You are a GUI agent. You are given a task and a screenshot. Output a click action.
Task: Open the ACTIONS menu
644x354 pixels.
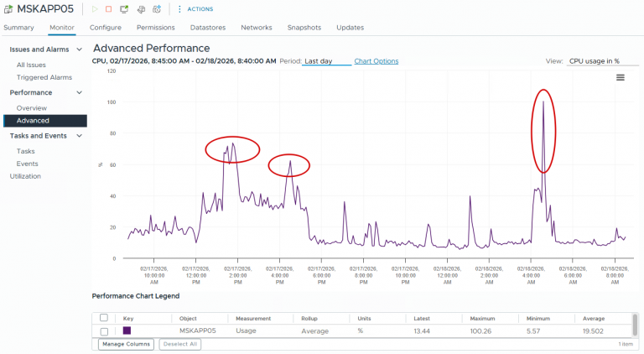click(195, 9)
